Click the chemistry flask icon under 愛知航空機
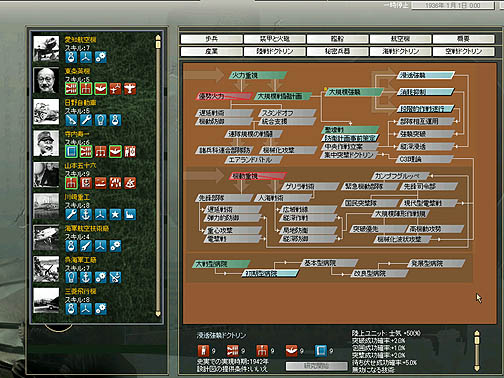This screenshot has height=378, width=504. tap(71, 57)
